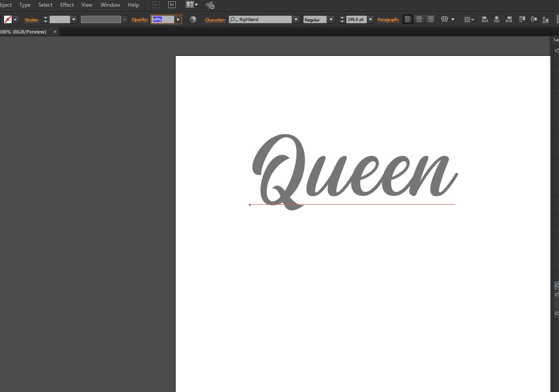Viewport: 559px width, 392px height.
Task: Align paragraph text to the right
Action: pos(430,19)
